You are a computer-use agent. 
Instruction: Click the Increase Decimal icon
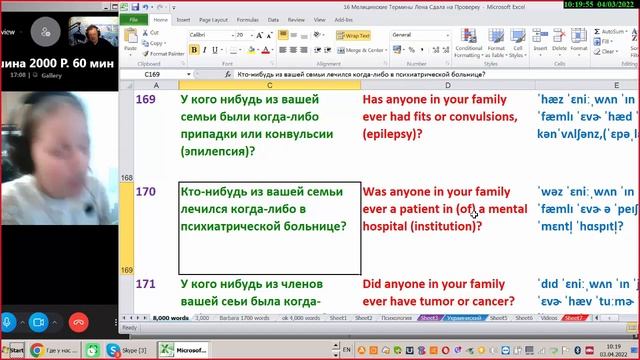[436, 50]
